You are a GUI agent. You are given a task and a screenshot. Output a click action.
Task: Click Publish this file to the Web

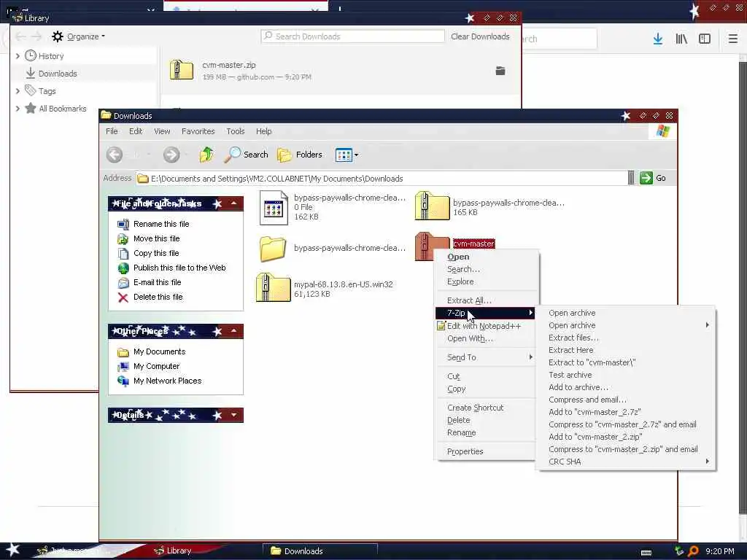(179, 268)
